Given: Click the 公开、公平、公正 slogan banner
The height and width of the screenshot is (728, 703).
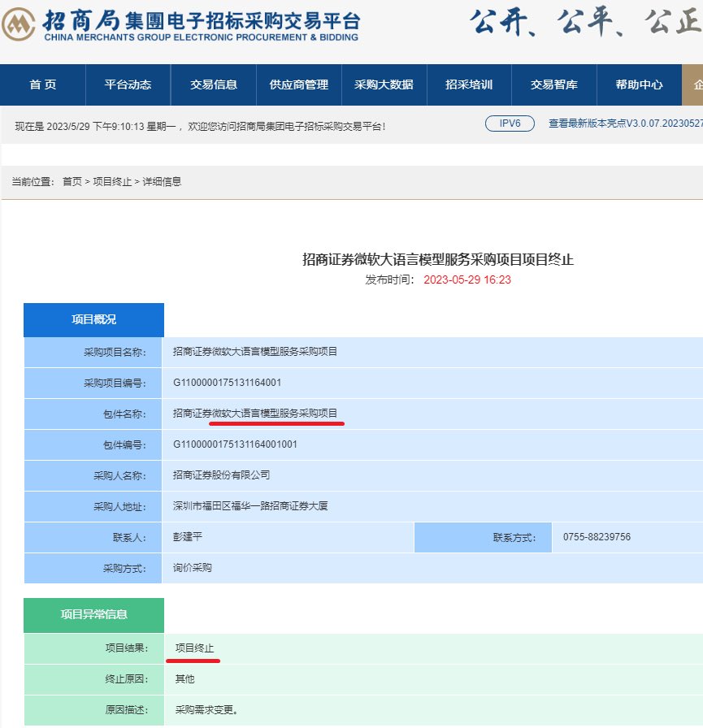Looking at the screenshot, I should point(586,22).
